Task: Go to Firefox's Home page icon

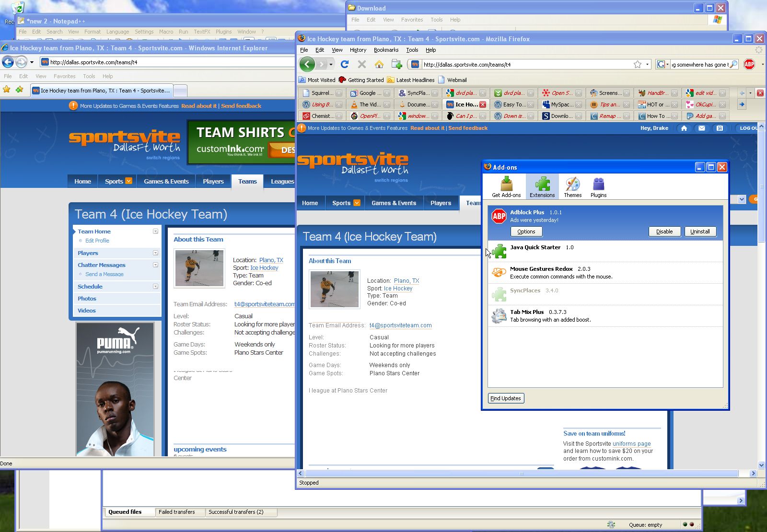Action: point(379,64)
